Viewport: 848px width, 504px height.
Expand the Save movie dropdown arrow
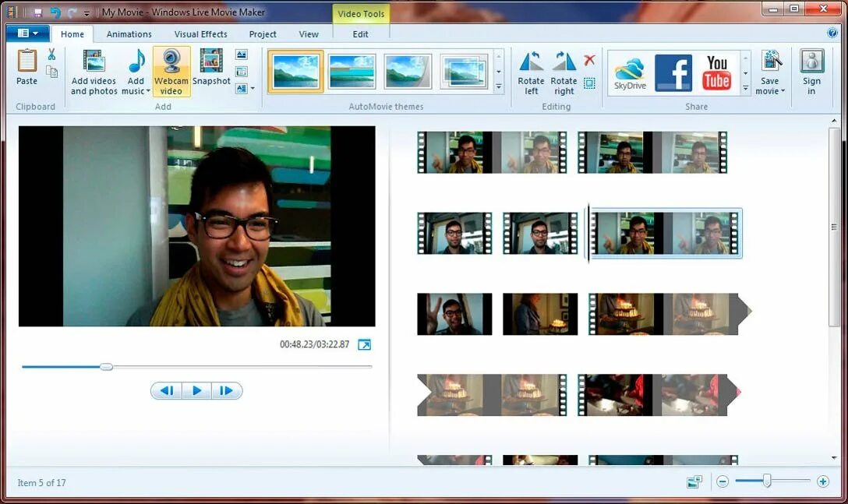783,91
